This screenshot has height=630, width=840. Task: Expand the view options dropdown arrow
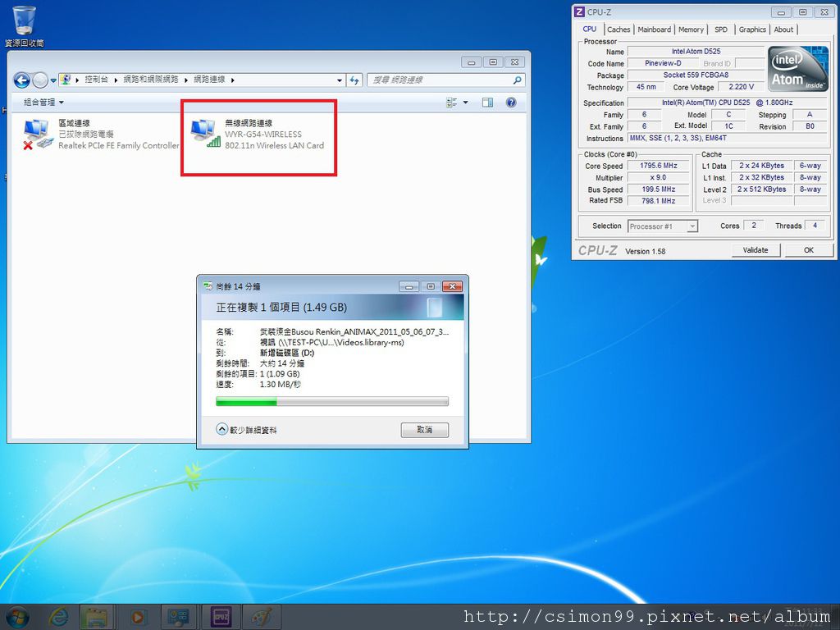[465, 102]
